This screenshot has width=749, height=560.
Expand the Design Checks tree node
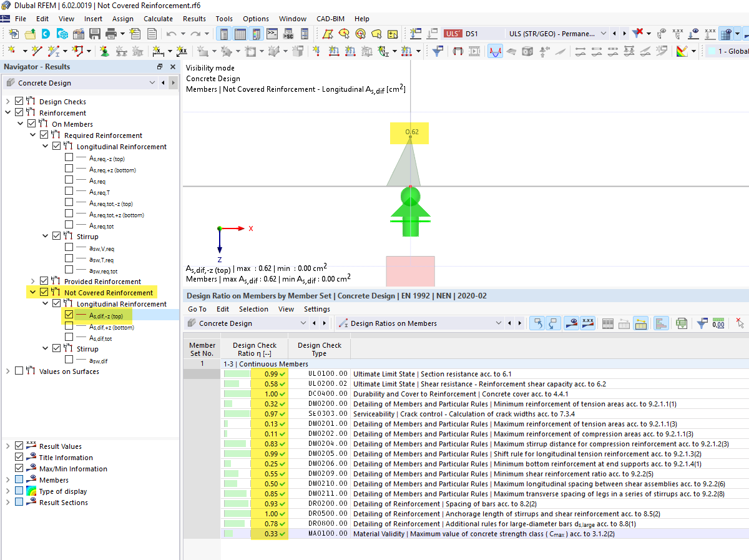[x=8, y=101]
